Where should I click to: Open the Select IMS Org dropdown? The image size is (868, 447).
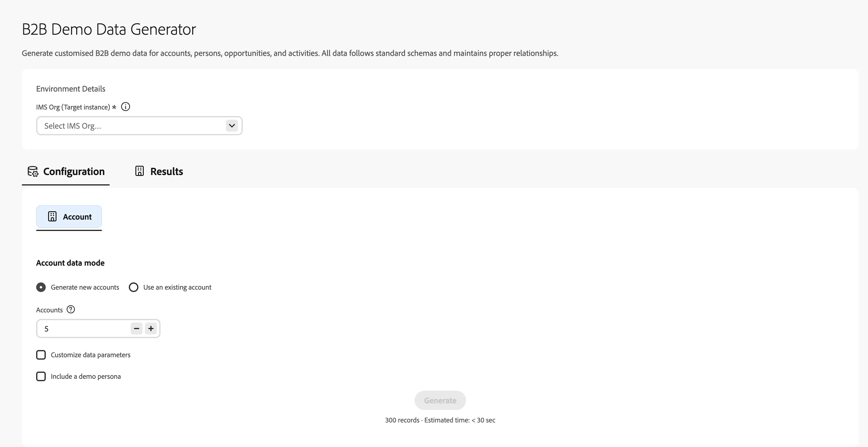pyautogui.click(x=139, y=126)
